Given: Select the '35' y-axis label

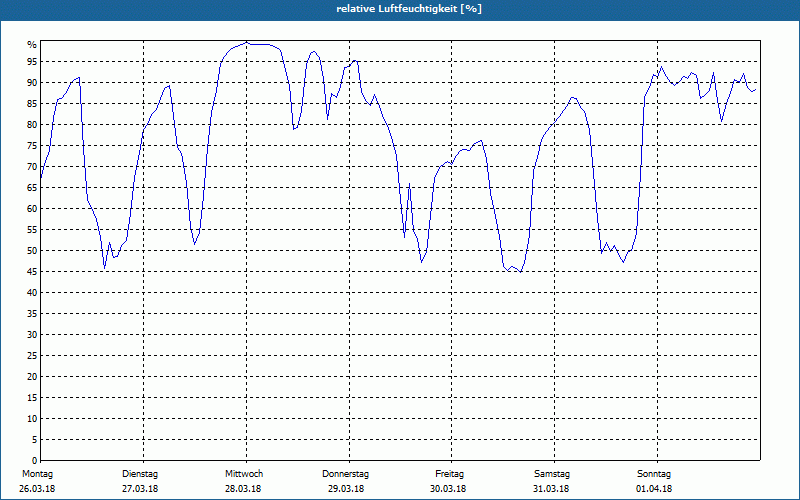Looking at the screenshot, I should 32,314.
